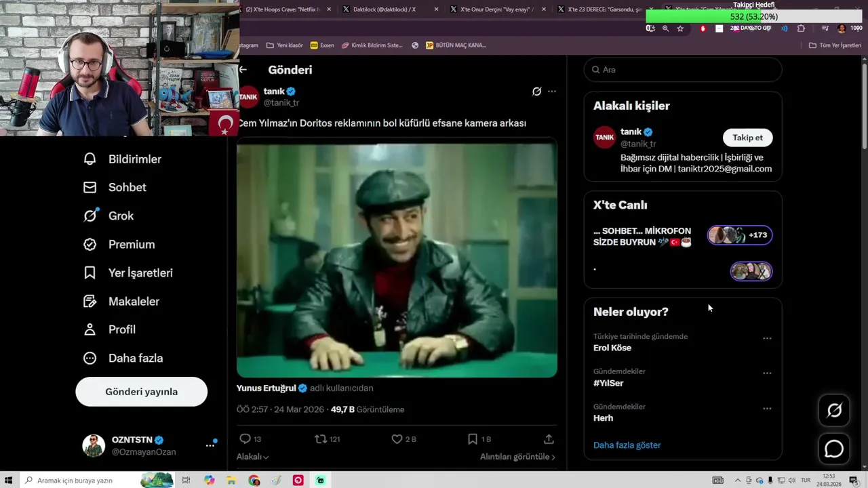
Task: Expand the Alakalı sort dropdown
Action: click(252, 457)
